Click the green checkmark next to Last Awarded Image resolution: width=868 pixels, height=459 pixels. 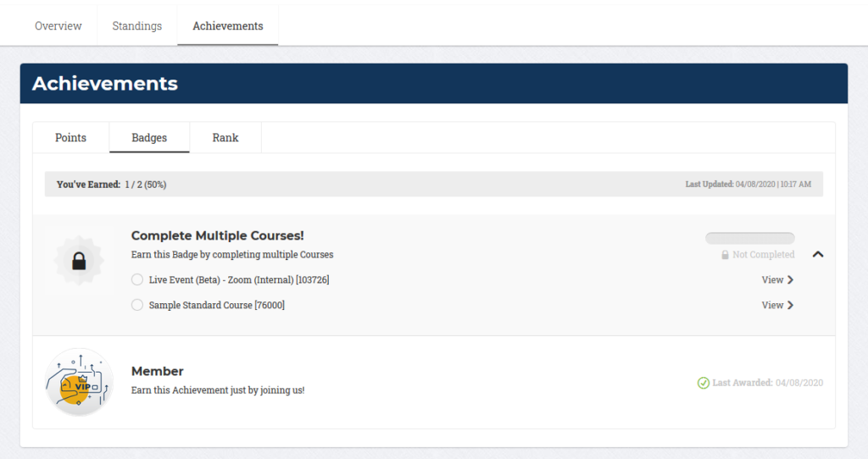pos(703,383)
